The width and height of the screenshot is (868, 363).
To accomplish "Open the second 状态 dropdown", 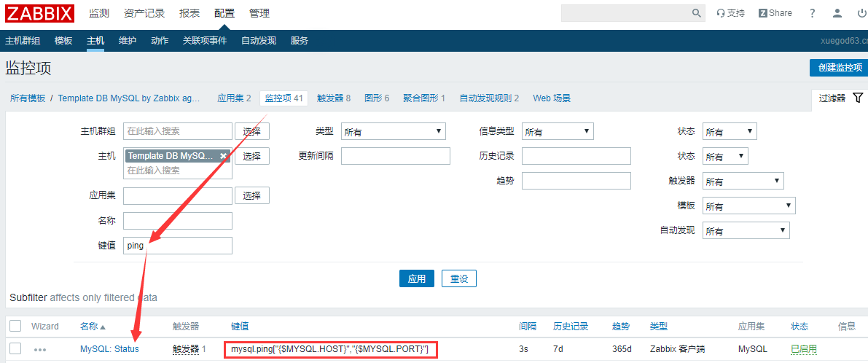I will pyautogui.click(x=725, y=156).
